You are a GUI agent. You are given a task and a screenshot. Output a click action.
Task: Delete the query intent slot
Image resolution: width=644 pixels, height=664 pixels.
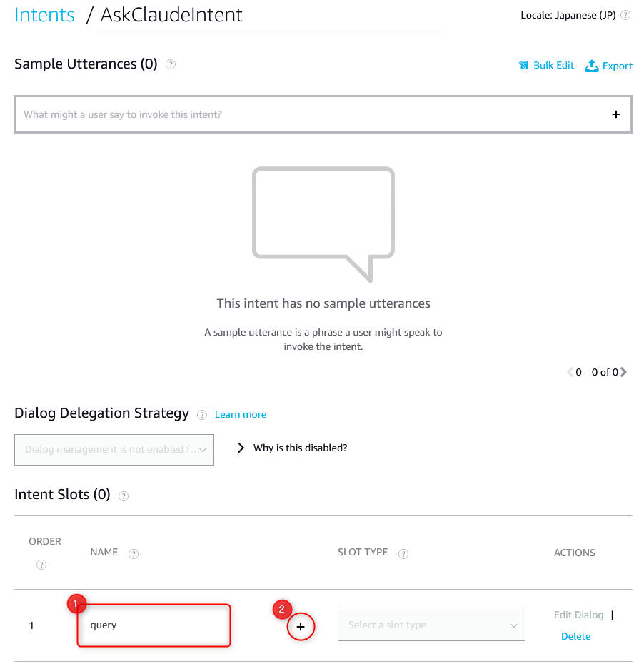tap(575, 636)
